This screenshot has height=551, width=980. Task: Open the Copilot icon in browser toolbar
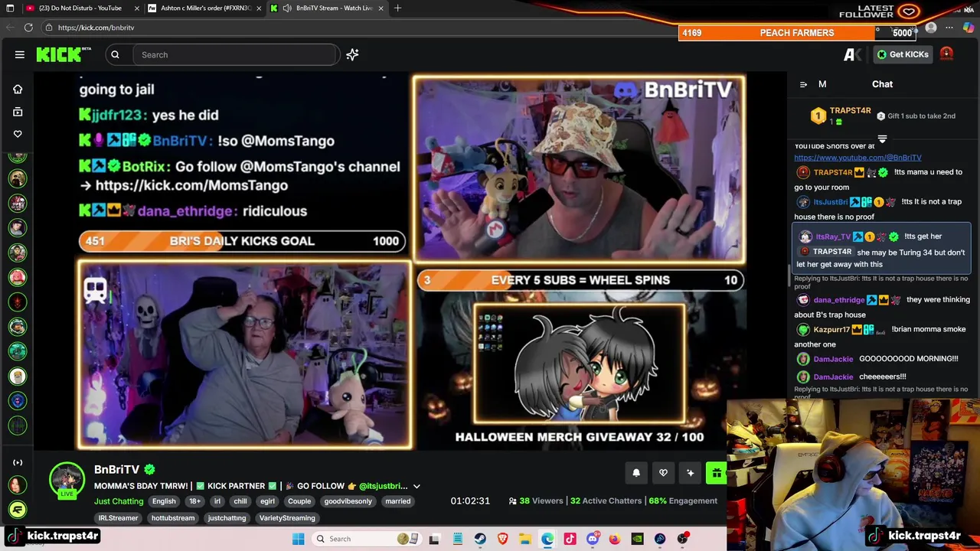pos(969,28)
